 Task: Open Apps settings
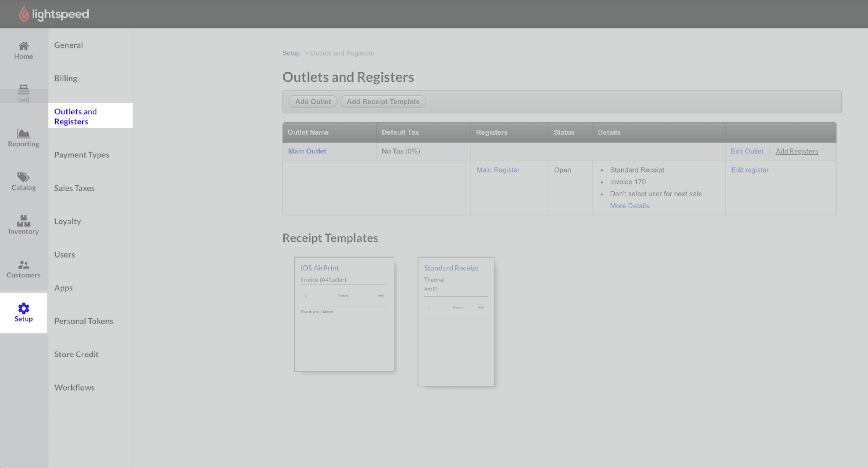click(x=63, y=288)
